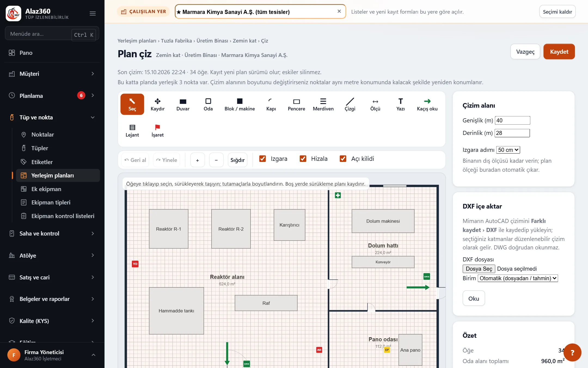Open the round help question-mark button
588x368 pixels.
pyautogui.click(x=572, y=352)
